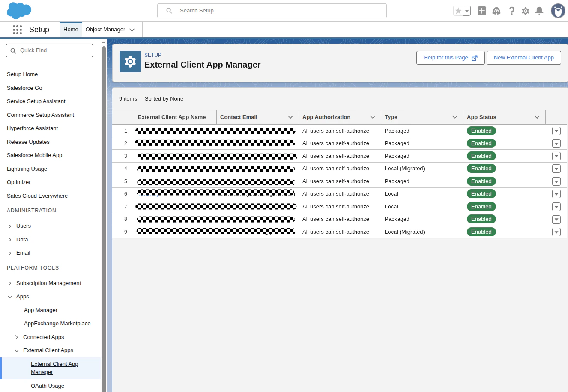Open row 4 actions dropdown
The width and height of the screenshot is (568, 392).
point(556,169)
